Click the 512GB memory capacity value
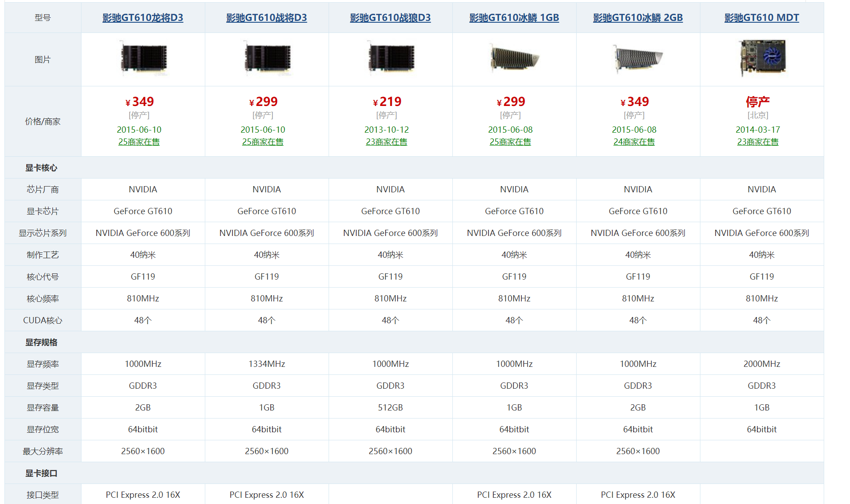The image size is (850, 504). 390,407
